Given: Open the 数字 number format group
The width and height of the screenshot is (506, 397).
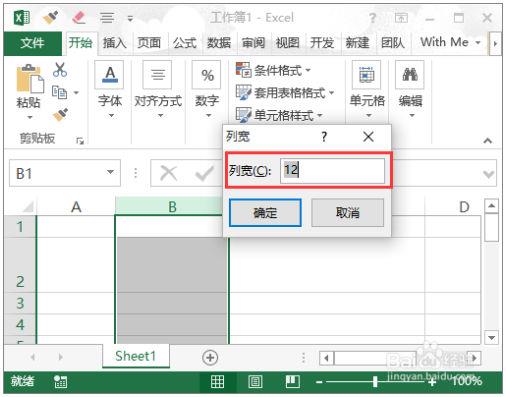Looking at the screenshot, I should pos(207,89).
